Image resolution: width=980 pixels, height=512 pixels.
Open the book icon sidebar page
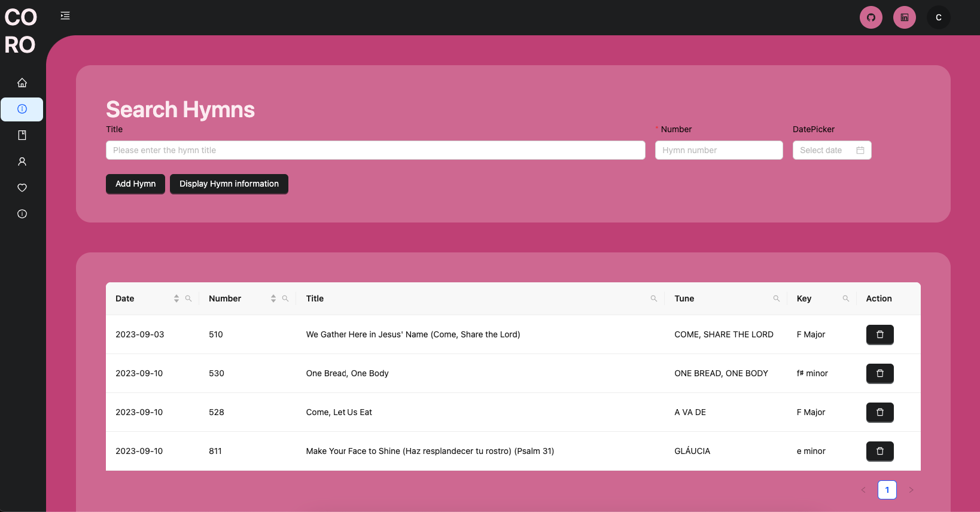click(x=22, y=135)
